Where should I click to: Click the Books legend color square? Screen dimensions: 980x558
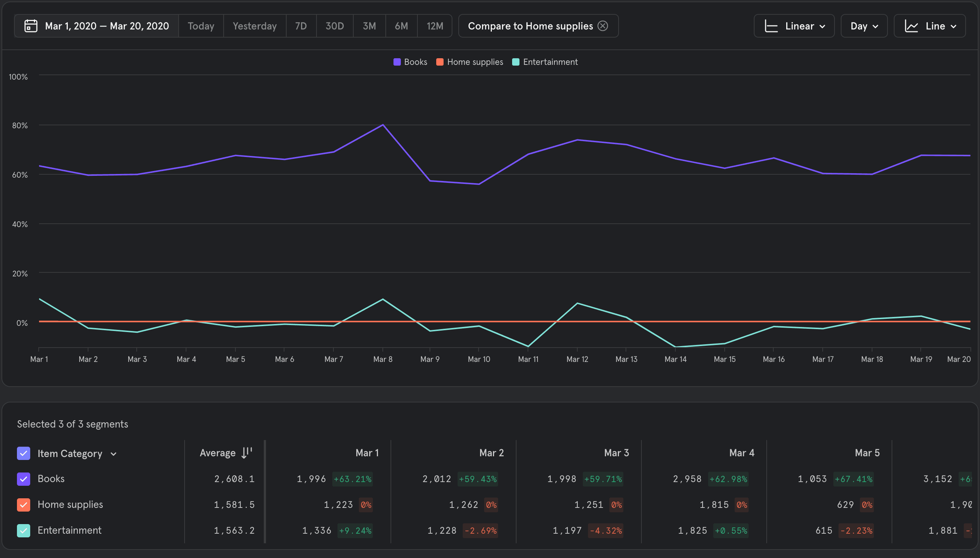coord(397,62)
